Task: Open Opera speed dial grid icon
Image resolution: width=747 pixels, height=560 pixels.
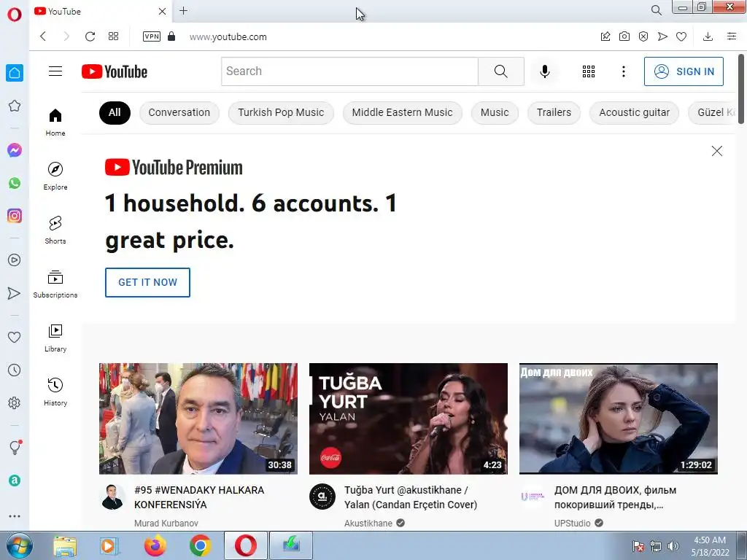Action: coord(113,36)
